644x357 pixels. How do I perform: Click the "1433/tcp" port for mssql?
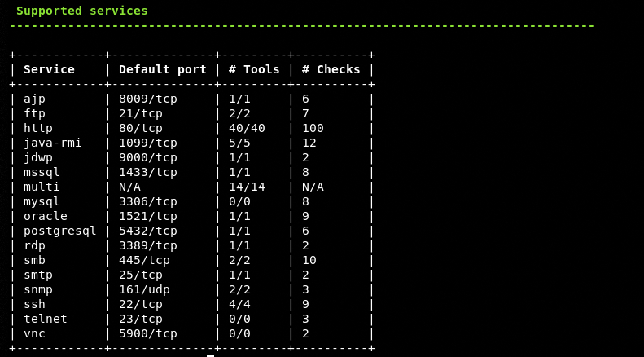[x=148, y=172]
